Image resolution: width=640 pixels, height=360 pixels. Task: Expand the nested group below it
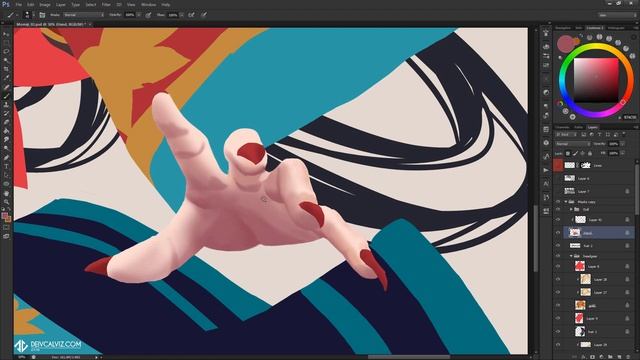pos(571,209)
